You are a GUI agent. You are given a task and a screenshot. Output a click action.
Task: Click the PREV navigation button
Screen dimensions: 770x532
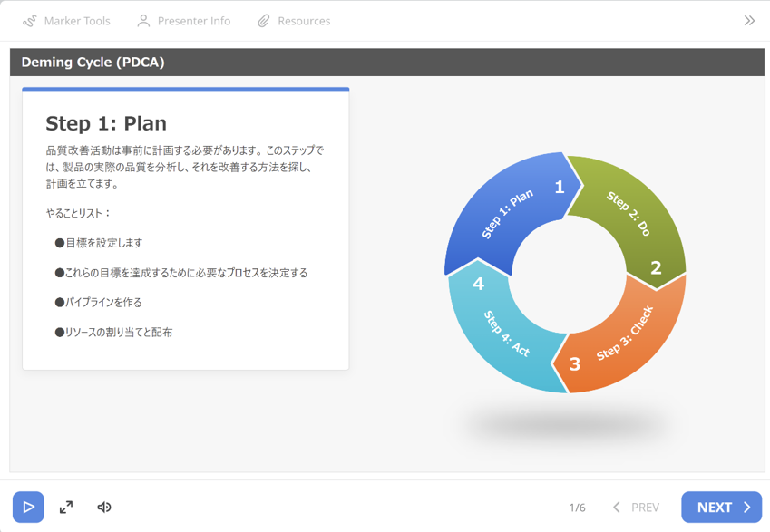coord(636,508)
